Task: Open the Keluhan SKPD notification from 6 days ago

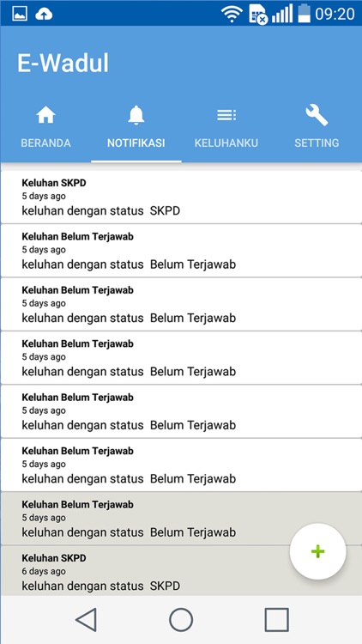Action: [181, 571]
